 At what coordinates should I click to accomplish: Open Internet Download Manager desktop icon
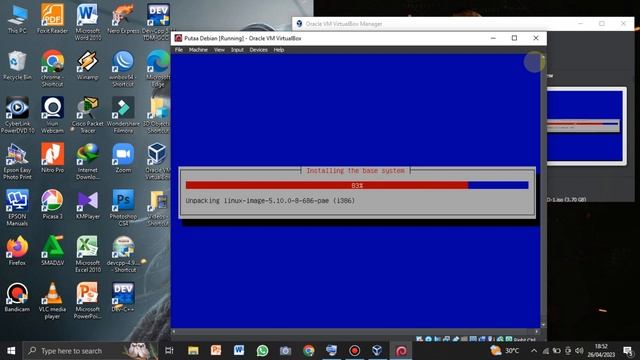tap(87, 162)
